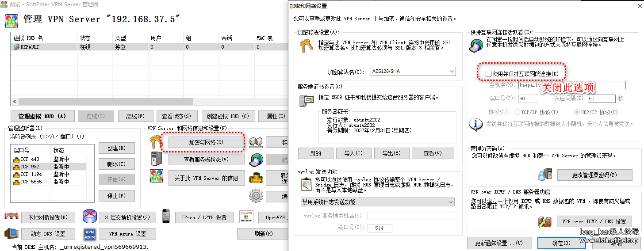Click the red bridge icon beside 本地网桥设置
644x251 pixels.
tap(11, 217)
